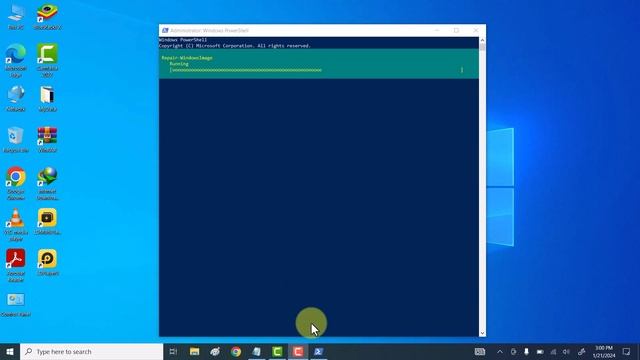The image size is (640, 360).
Task: Open yellow circular-logo shortcut beside Acrobat Reader
Action: [x=47, y=263]
